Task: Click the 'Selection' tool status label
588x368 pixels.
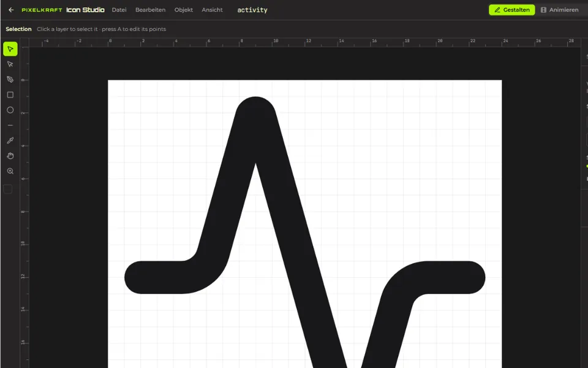Action: point(18,29)
